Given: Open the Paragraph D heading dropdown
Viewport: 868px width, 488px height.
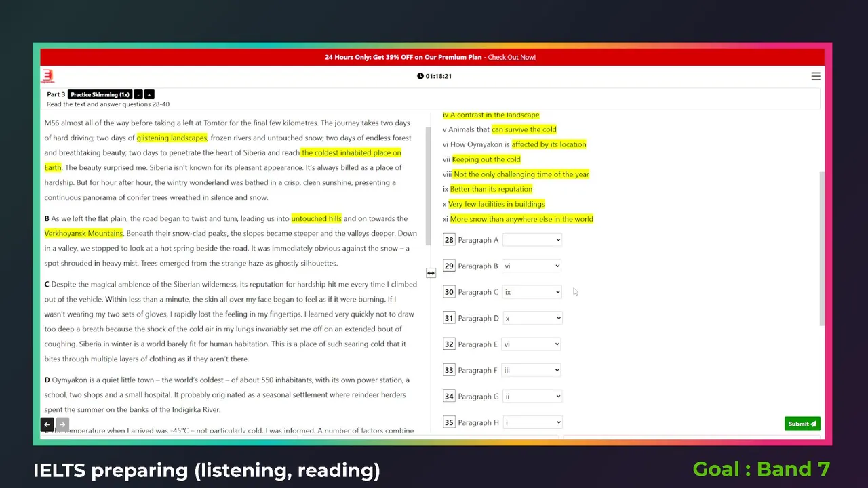Looking at the screenshot, I should click(x=532, y=318).
